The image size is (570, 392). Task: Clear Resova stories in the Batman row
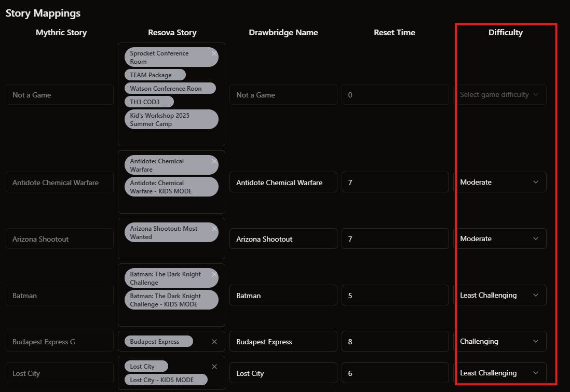pyautogui.click(x=214, y=274)
